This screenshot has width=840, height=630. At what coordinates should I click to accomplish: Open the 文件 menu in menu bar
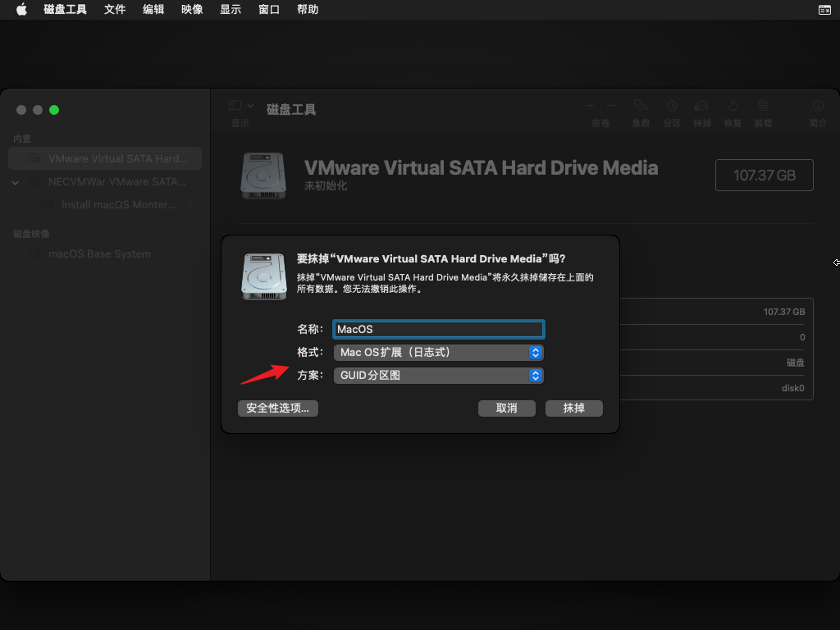tap(115, 10)
